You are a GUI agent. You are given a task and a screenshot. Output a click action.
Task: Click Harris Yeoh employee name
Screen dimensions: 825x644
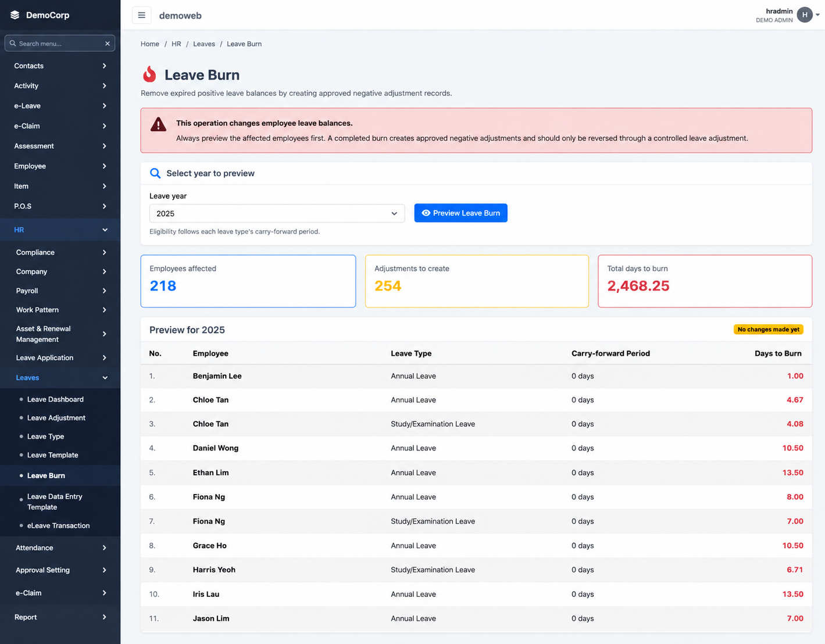click(214, 570)
